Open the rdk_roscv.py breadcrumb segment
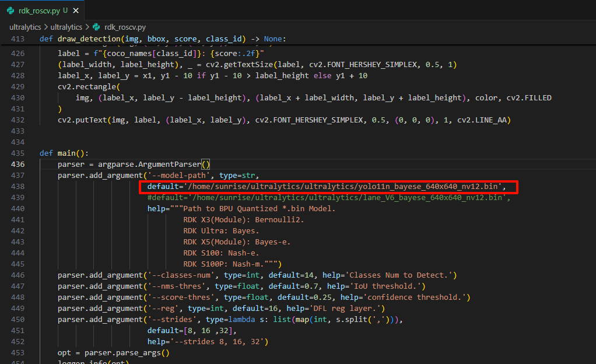Screen dimensions: 596x364 [x=125, y=27]
